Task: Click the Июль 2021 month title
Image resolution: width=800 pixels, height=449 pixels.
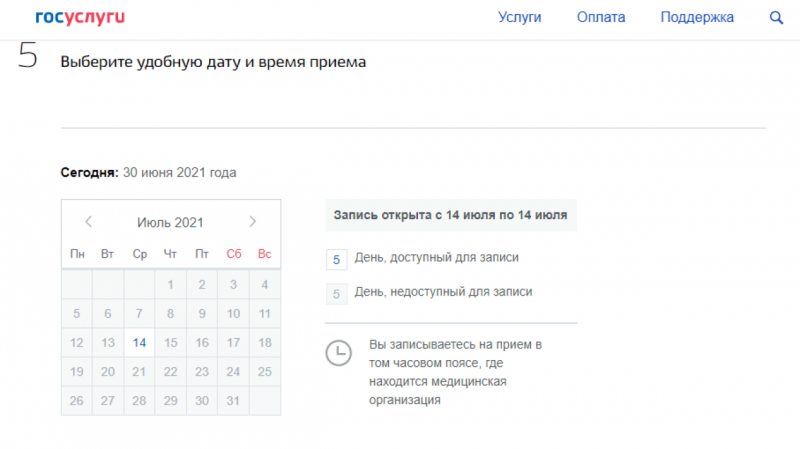Action: pos(170,222)
